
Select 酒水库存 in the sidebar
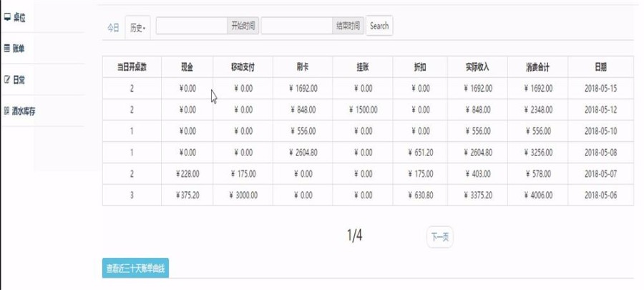(x=42, y=111)
